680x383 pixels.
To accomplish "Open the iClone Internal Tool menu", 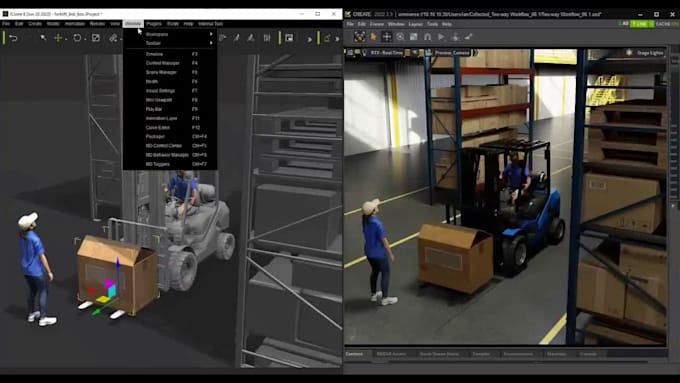I will pos(210,23).
